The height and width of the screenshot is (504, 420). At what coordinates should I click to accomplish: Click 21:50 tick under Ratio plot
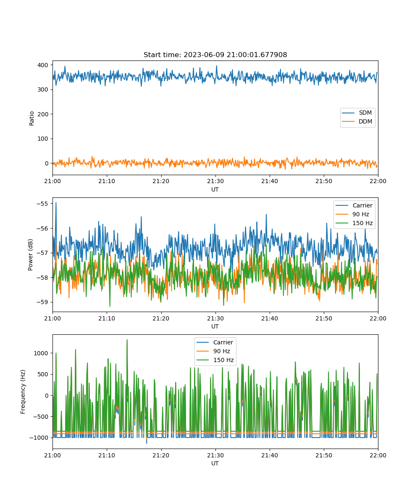(324, 181)
